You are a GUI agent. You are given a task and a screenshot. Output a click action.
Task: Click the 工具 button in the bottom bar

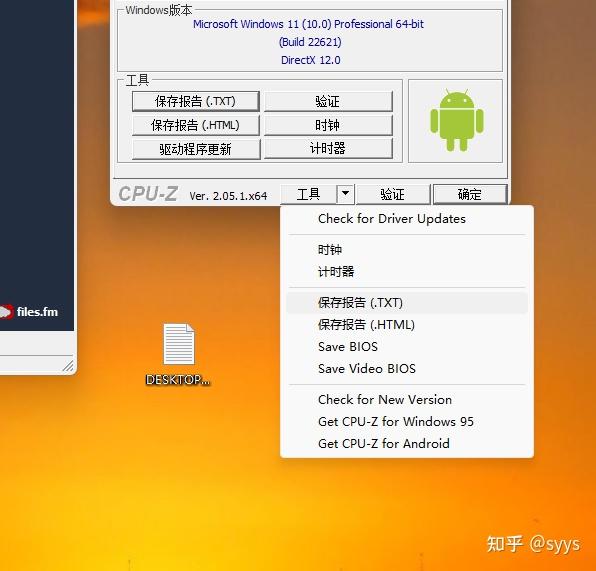pos(309,194)
